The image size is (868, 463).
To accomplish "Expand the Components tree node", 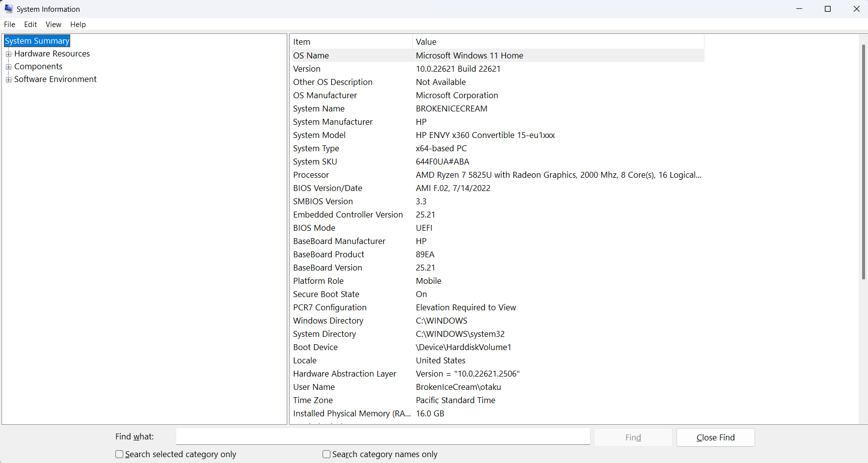I will coord(8,67).
